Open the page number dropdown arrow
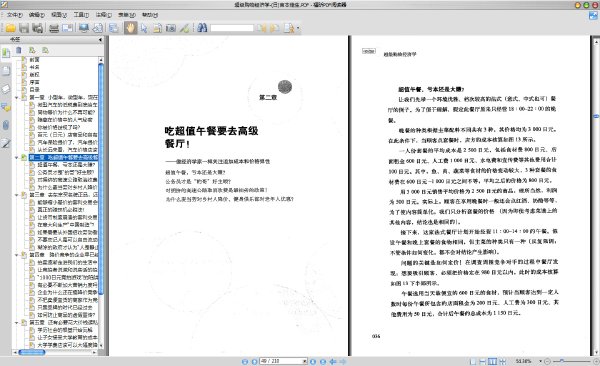This screenshot has height=366, width=600. click(305, 361)
